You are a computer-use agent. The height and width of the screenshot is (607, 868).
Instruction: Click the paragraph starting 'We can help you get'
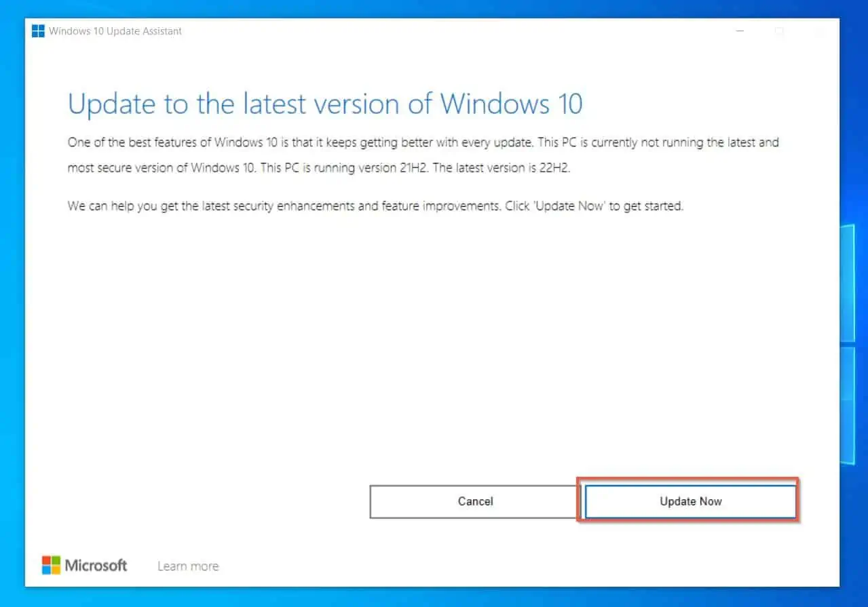(x=375, y=205)
